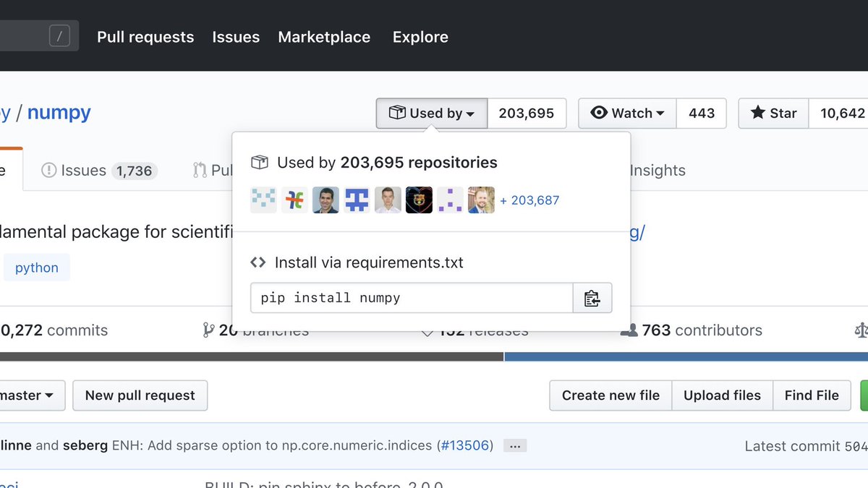Click the Create new file button
The image size is (868, 488).
(610, 395)
